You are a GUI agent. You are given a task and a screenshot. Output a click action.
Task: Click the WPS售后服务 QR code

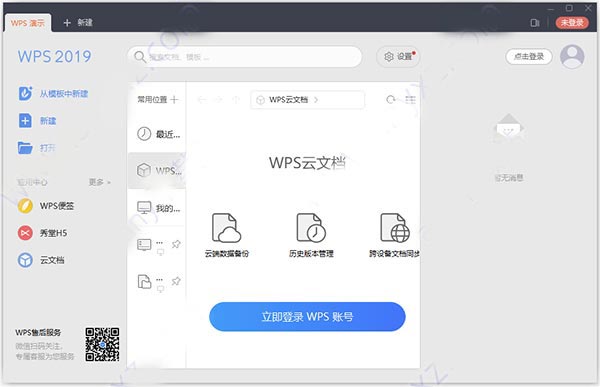(x=102, y=344)
